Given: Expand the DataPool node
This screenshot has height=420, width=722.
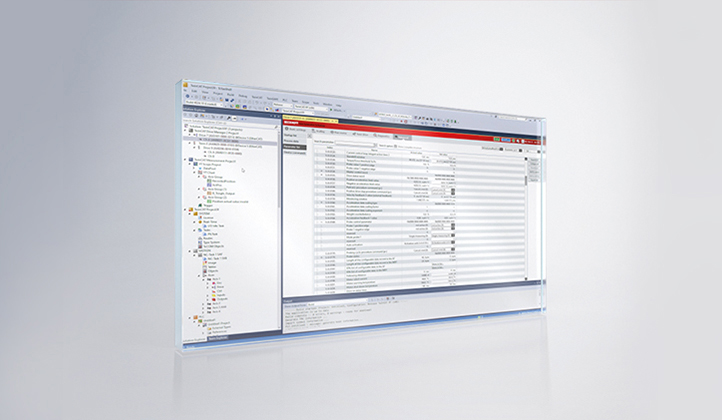Looking at the screenshot, I should click(x=194, y=168).
